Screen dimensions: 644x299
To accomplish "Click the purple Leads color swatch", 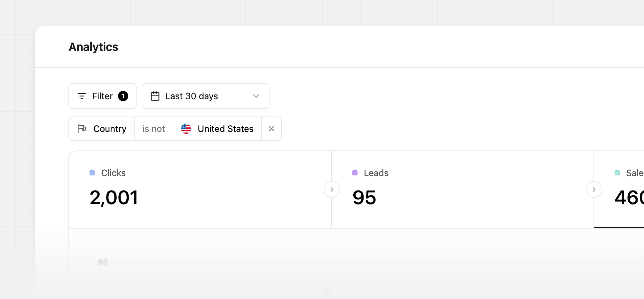I will (x=355, y=173).
